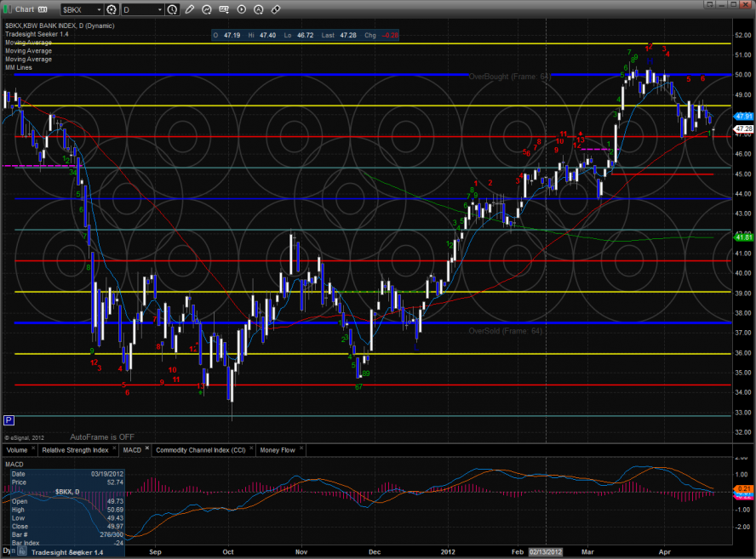Screen dimensions: 756x559
Task: Click the eraser icon in toolbar
Action: tap(276, 9)
